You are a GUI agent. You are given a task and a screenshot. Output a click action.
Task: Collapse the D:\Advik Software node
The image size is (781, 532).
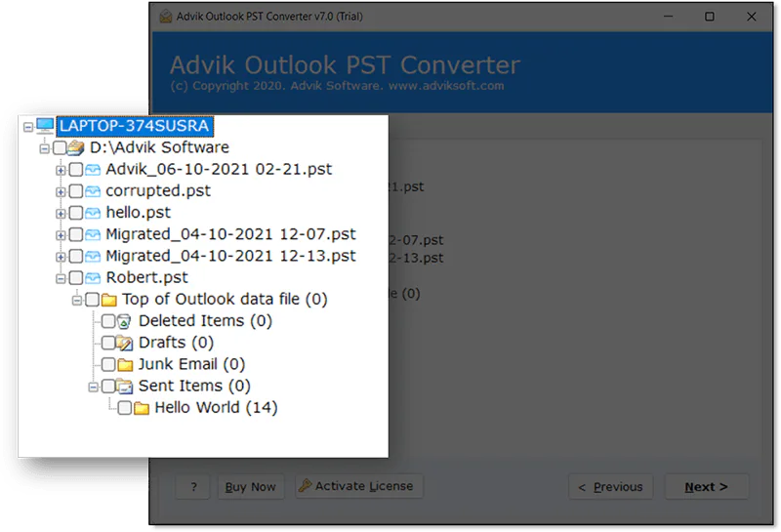pos(44,148)
